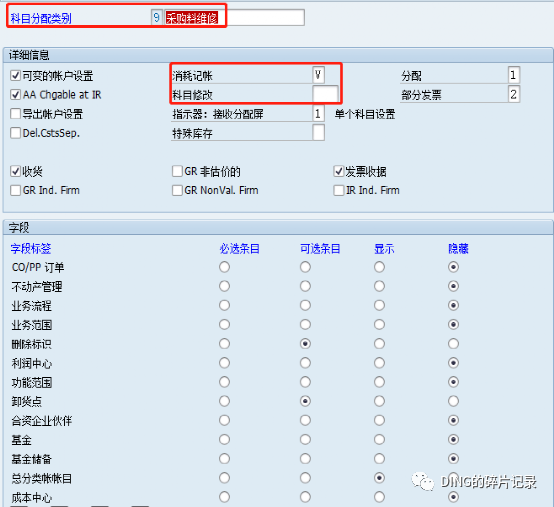Set 总分类帐帐目 to 可选条目
Image resolution: width=554 pixels, height=507 pixels.
coord(305,478)
